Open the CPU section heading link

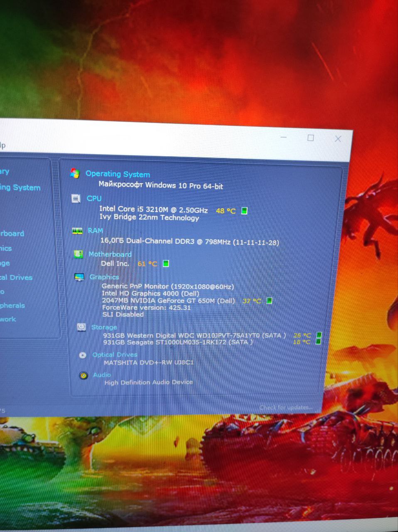point(94,198)
